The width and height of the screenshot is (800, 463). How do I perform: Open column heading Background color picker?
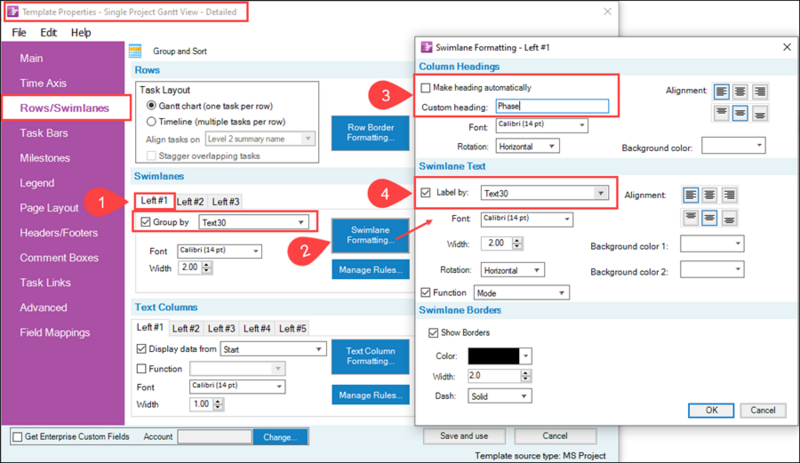[x=733, y=145]
